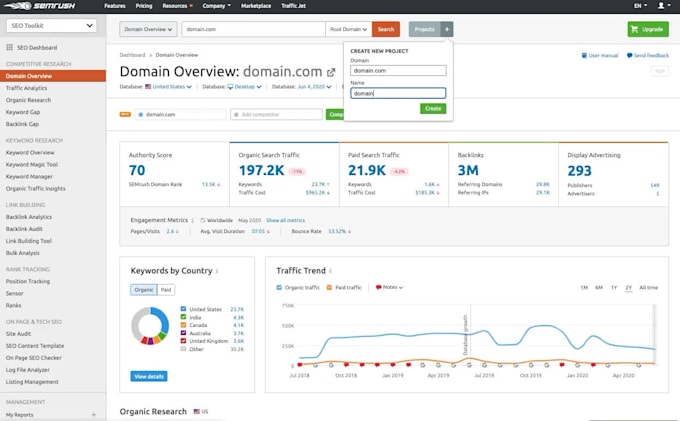
Task: Click the Send feedback chat icon
Action: 629,55
